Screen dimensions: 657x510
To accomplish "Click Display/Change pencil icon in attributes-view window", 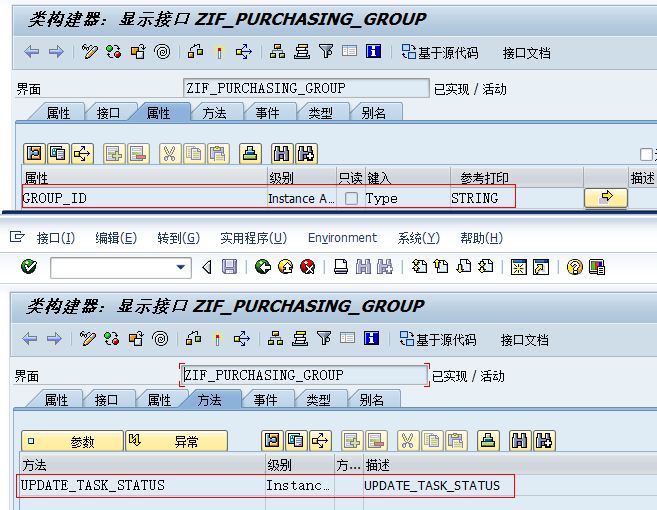I will (89, 52).
